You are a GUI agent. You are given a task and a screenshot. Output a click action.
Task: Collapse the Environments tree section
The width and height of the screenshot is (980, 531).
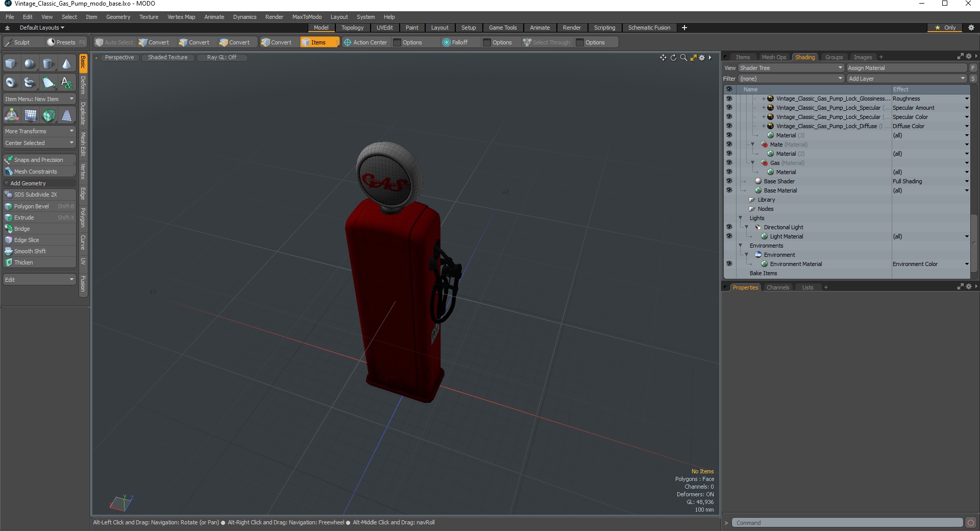coord(741,246)
